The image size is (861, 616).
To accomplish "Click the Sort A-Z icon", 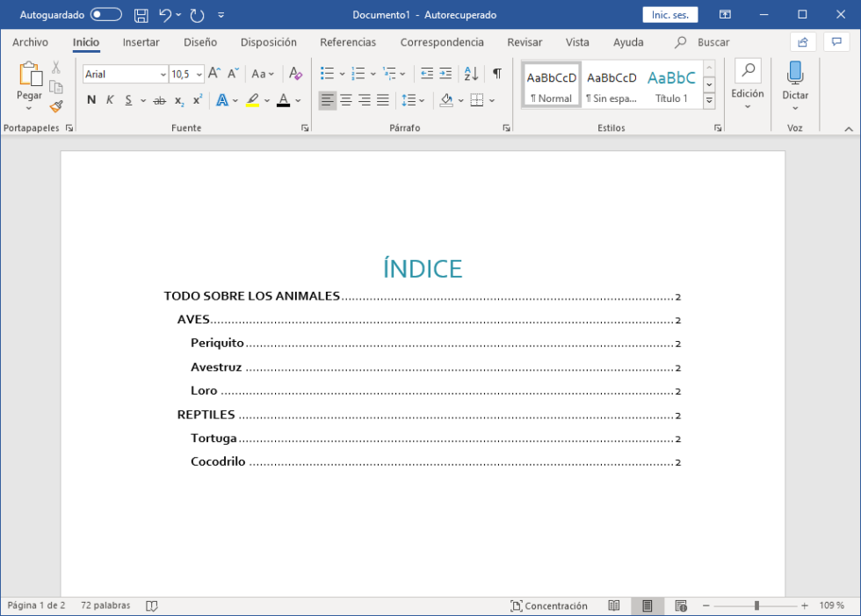I will (471, 74).
